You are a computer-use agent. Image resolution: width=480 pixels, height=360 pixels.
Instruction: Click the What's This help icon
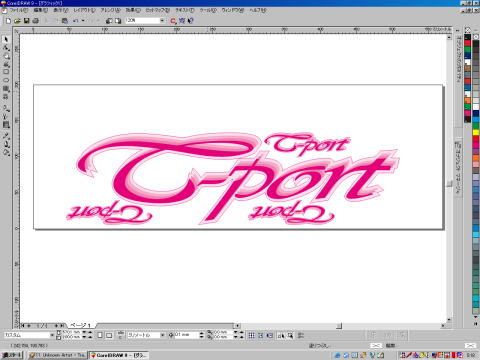[191, 21]
